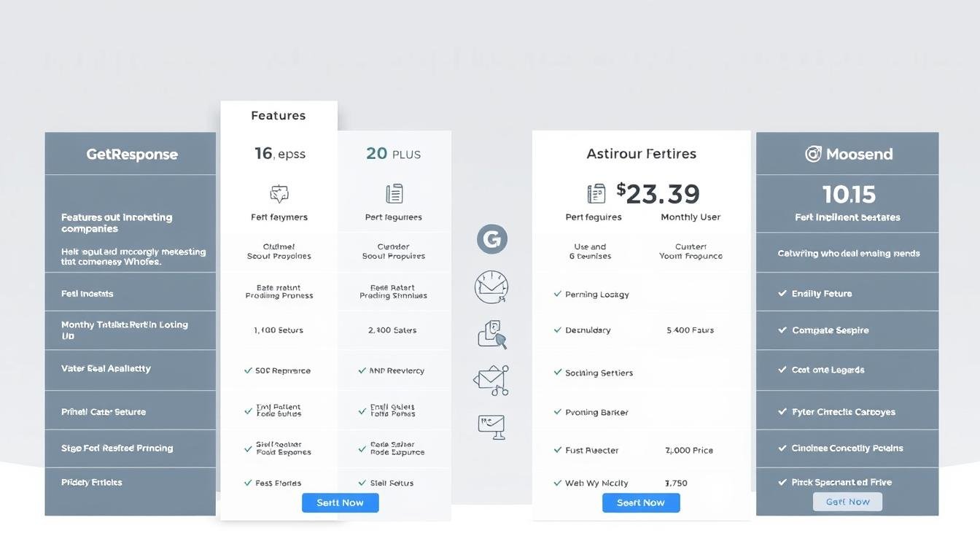
Task: Click the Seart Now button in Astirour Fertires card
Action: (x=640, y=502)
